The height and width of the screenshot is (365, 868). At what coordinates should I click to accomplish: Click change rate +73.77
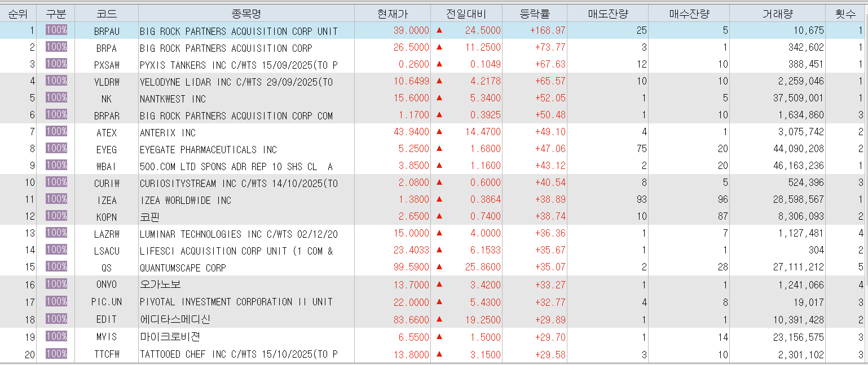(550, 47)
